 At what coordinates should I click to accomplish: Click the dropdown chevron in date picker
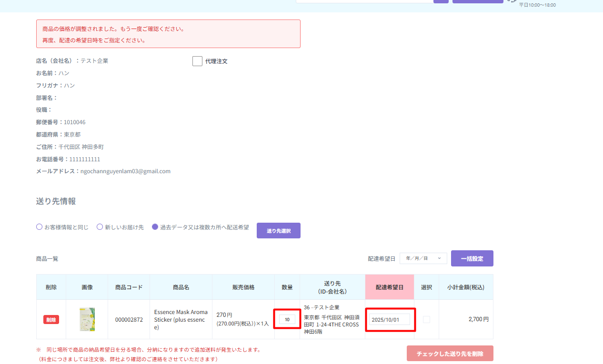439,258
